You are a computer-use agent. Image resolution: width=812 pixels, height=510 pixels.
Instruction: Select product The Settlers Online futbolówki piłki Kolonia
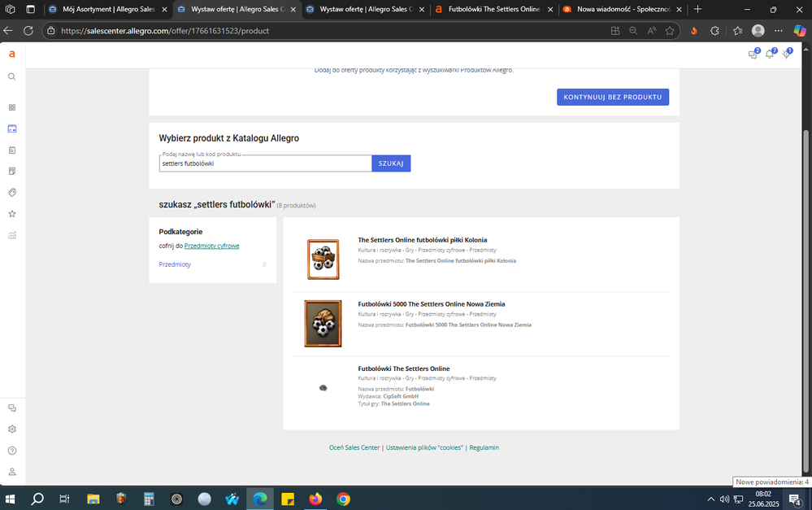click(423, 240)
